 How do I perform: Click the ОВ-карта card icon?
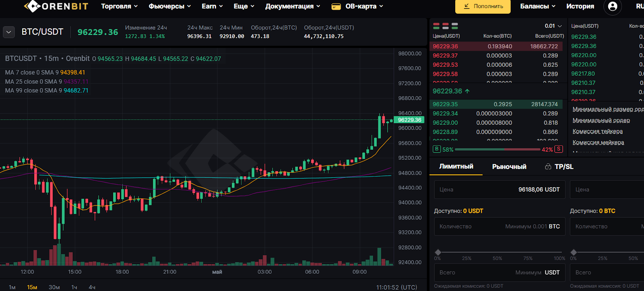(336, 6)
